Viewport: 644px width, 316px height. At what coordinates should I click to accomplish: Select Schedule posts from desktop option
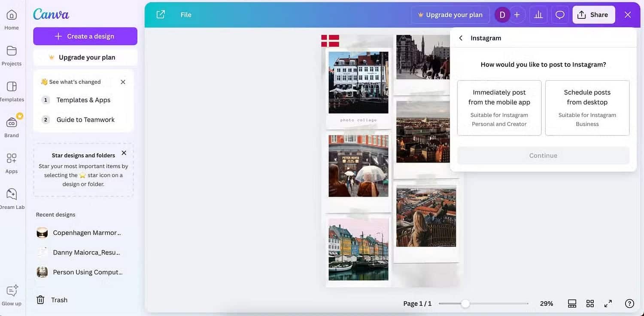[587, 108]
